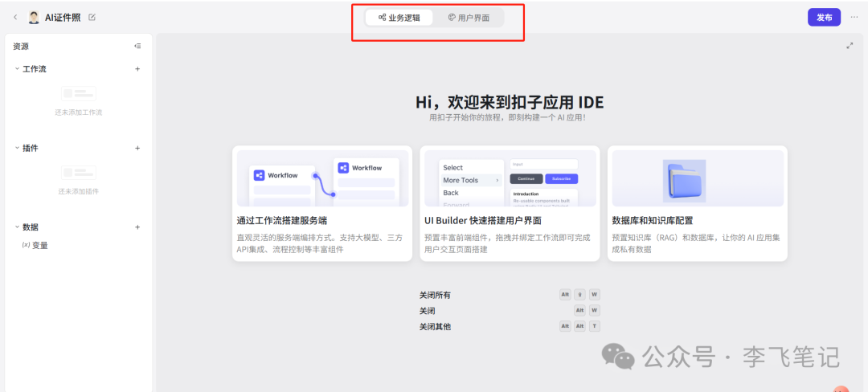Edit the AI证件照 app name
This screenshot has width=868, height=392.
[92, 17]
